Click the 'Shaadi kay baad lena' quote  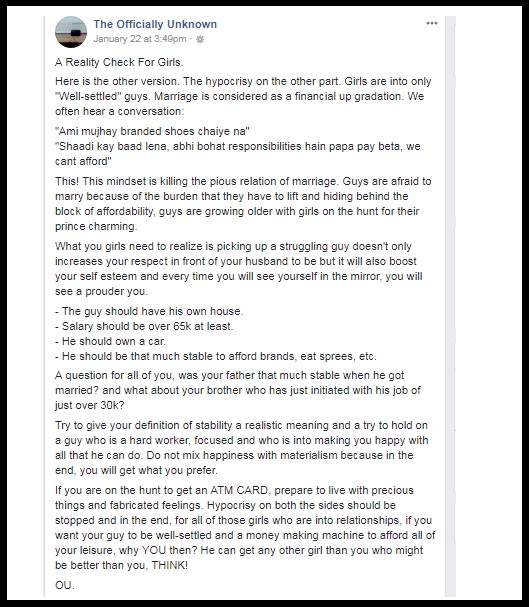point(238,154)
